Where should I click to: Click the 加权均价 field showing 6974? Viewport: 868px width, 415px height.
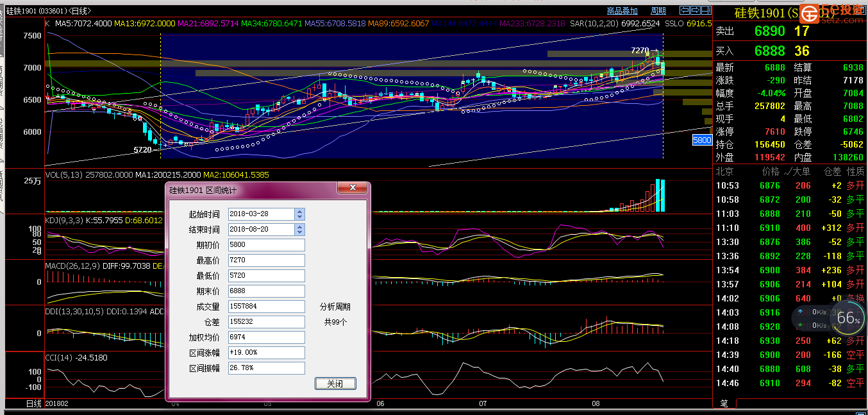pos(267,337)
